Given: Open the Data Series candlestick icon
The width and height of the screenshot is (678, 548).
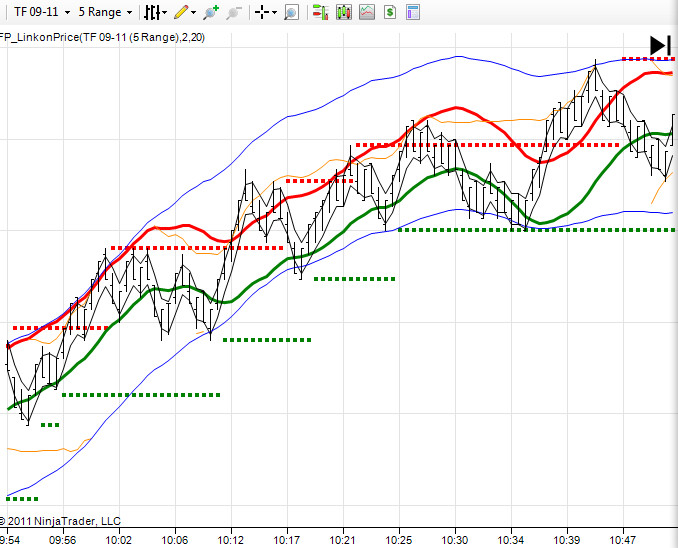Looking at the screenshot, I should coord(344,12).
